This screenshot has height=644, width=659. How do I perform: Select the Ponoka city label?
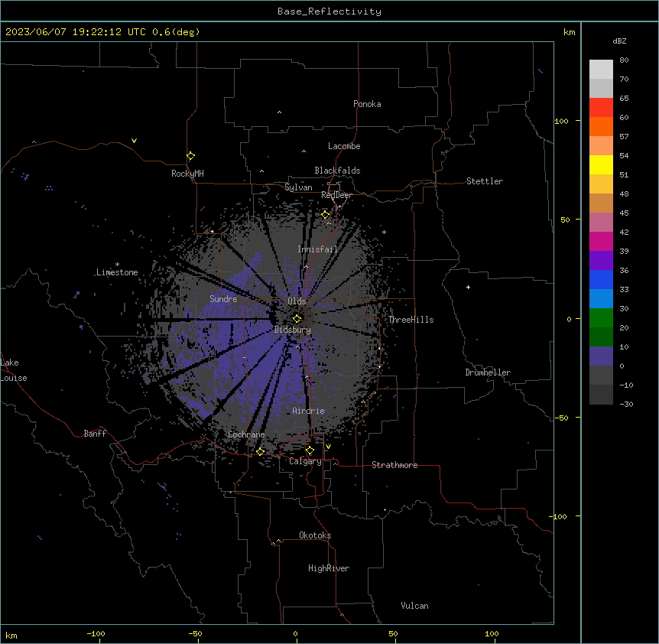click(367, 104)
